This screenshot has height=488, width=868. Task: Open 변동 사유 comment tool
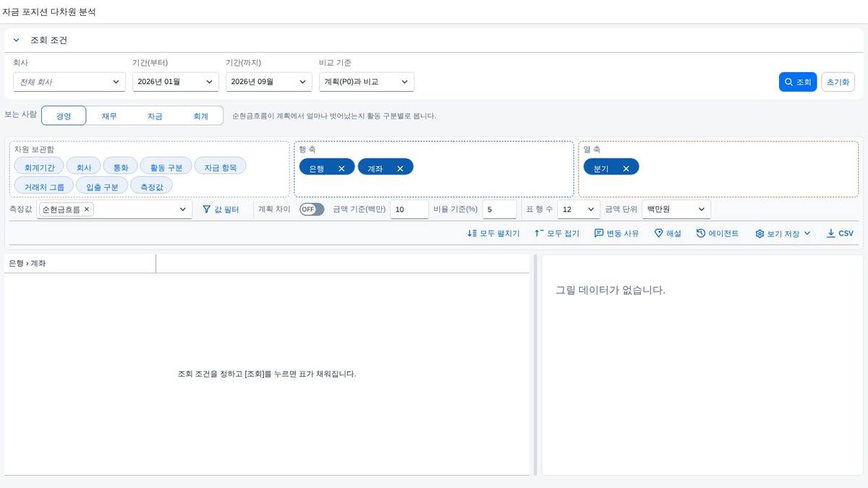pyautogui.click(x=616, y=234)
